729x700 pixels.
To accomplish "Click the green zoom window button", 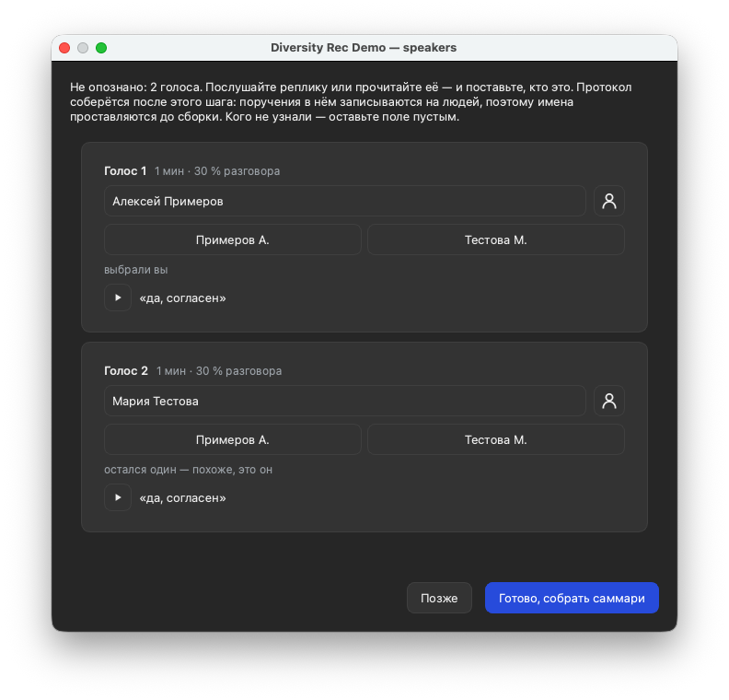I will 101,48.
